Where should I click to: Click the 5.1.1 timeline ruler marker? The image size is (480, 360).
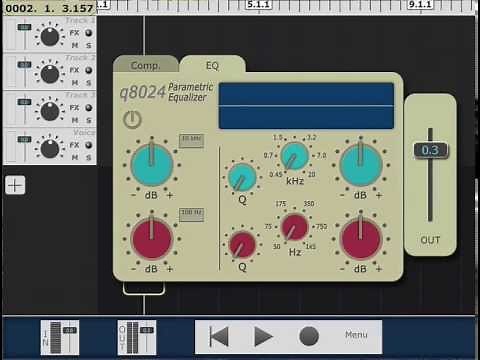[x=259, y=5]
